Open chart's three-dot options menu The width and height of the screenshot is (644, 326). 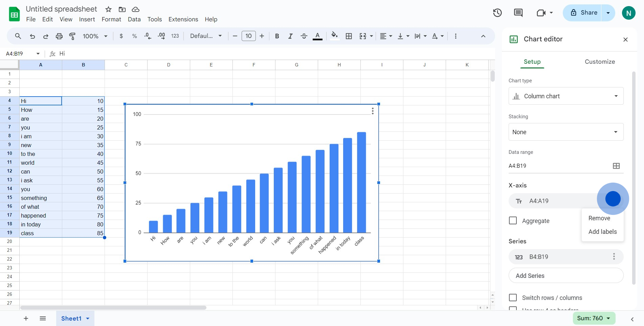(x=373, y=111)
